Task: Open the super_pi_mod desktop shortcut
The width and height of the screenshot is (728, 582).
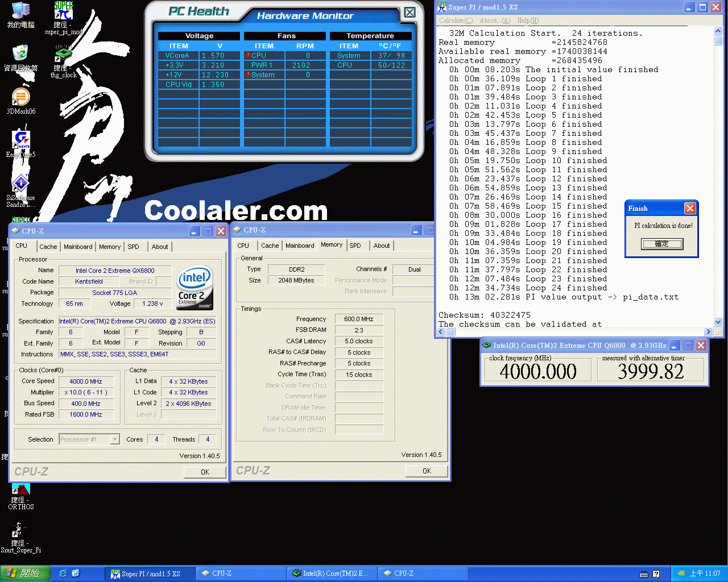Action: (63, 18)
